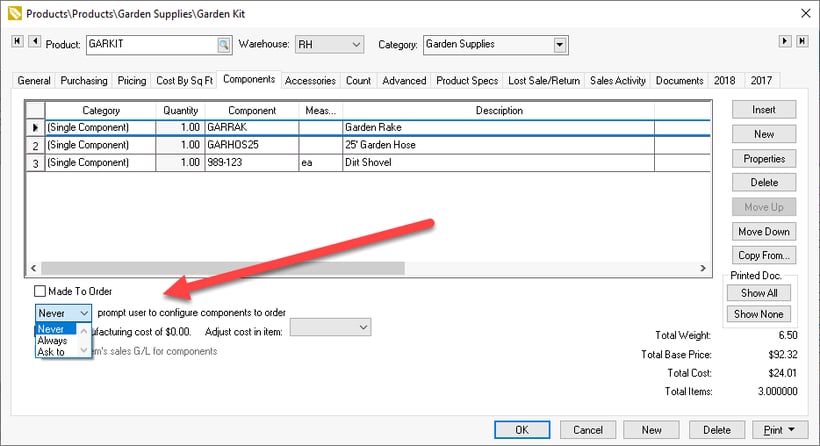Image resolution: width=820 pixels, height=446 pixels.
Task: Enable the Made To Order checkbox
Action: tap(40, 291)
